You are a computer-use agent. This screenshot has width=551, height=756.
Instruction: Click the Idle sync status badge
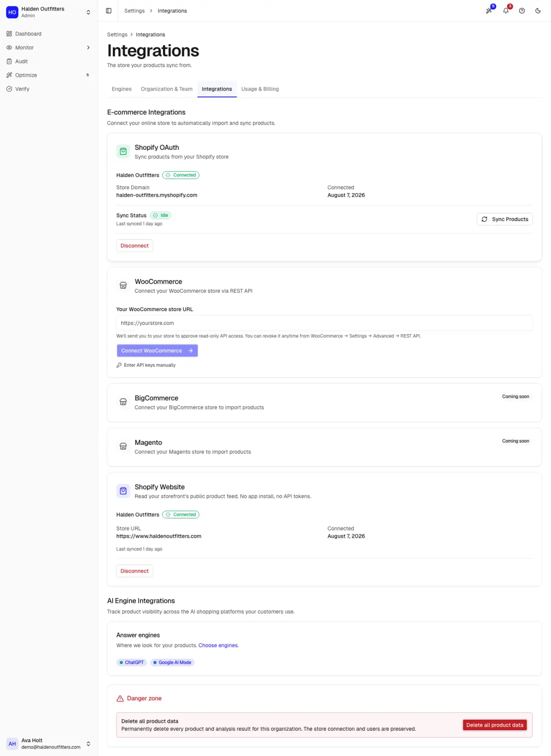coord(161,216)
